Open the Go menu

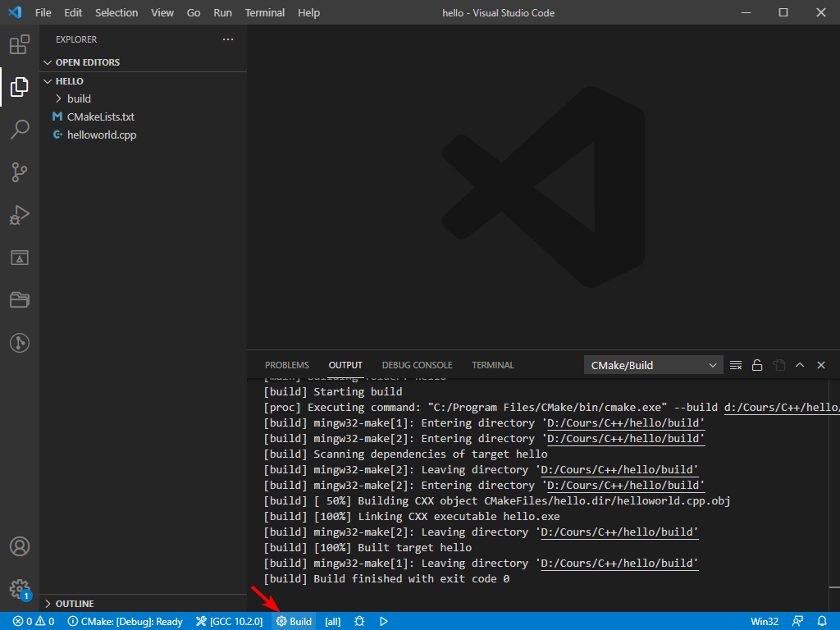[x=194, y=12]
